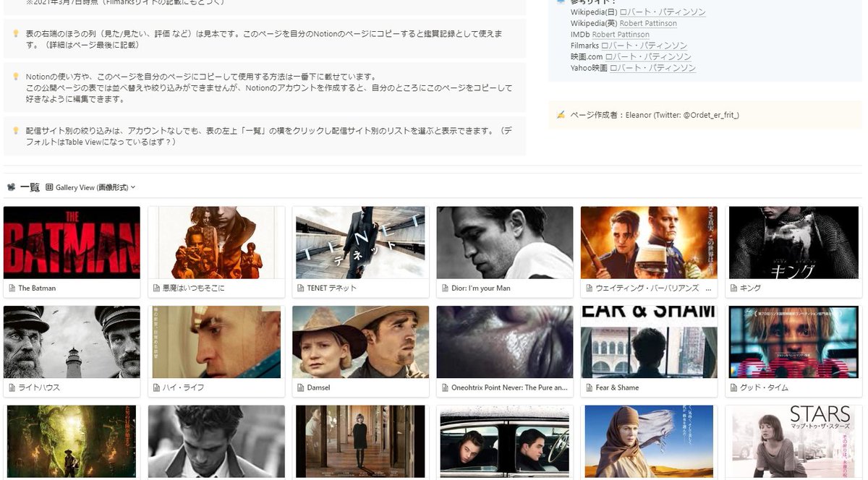
Task: Open The Batman poster thumbnail
Action: (x=72, y=243)
